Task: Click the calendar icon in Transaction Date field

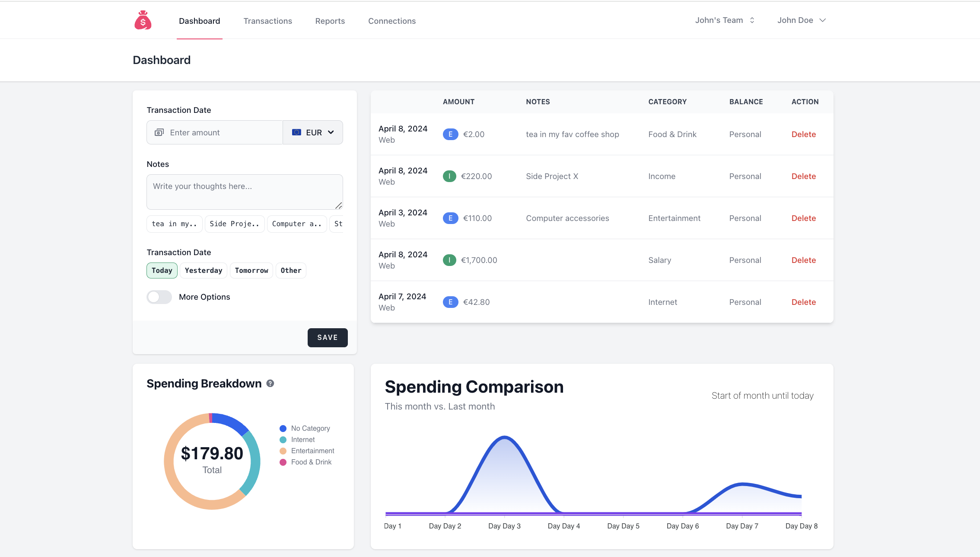Action: 159,132
